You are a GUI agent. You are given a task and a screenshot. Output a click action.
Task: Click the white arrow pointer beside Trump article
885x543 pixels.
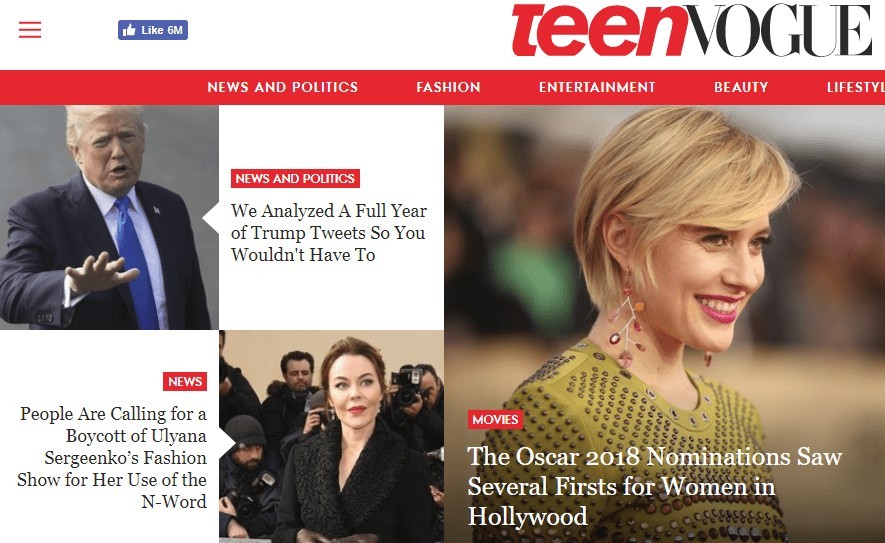click(x=211, y=218)
